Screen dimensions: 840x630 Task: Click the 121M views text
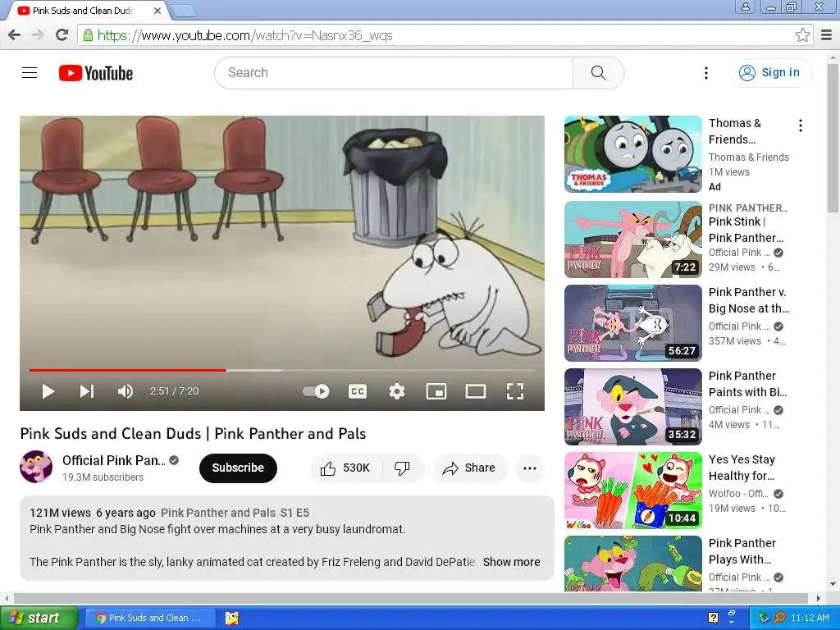coord(60,513)
